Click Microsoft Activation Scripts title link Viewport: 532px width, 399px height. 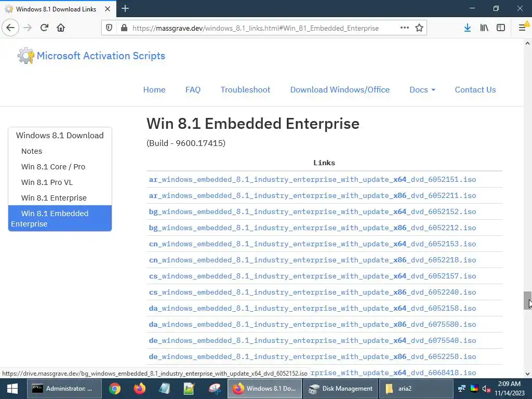click(101, 56)
